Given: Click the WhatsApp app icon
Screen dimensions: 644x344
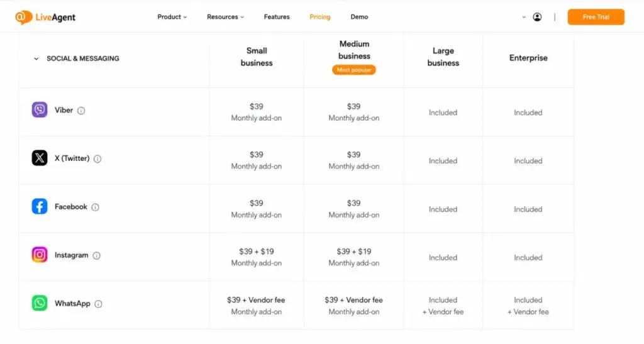Looking at the screenshot, I should (40, 303).
